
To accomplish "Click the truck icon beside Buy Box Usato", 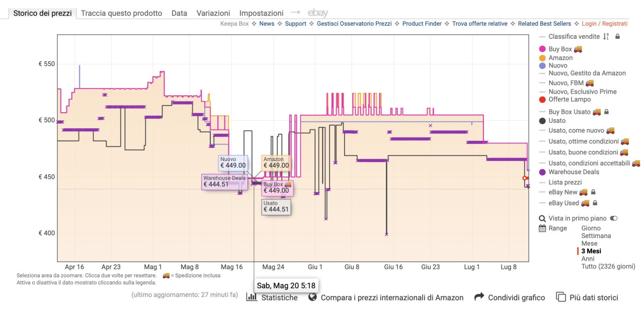I will (596, 112).
